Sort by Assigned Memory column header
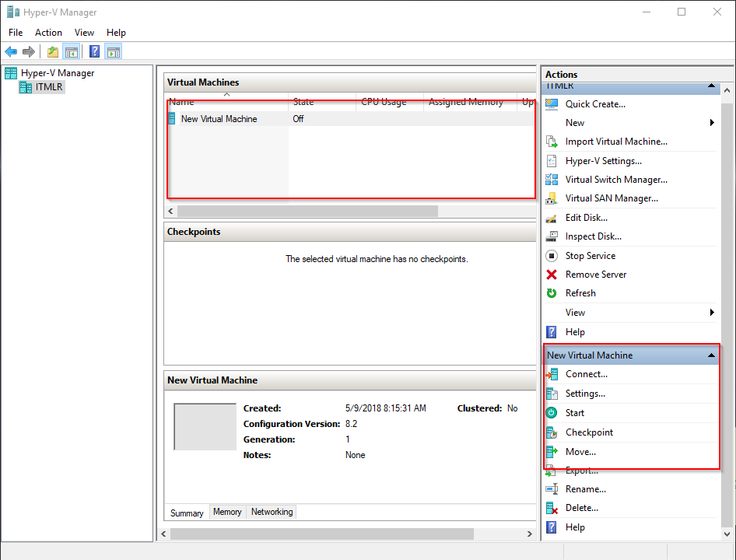The height and width of the screenshot is (560, 736). pyautogui.click(x=471, y=101)
